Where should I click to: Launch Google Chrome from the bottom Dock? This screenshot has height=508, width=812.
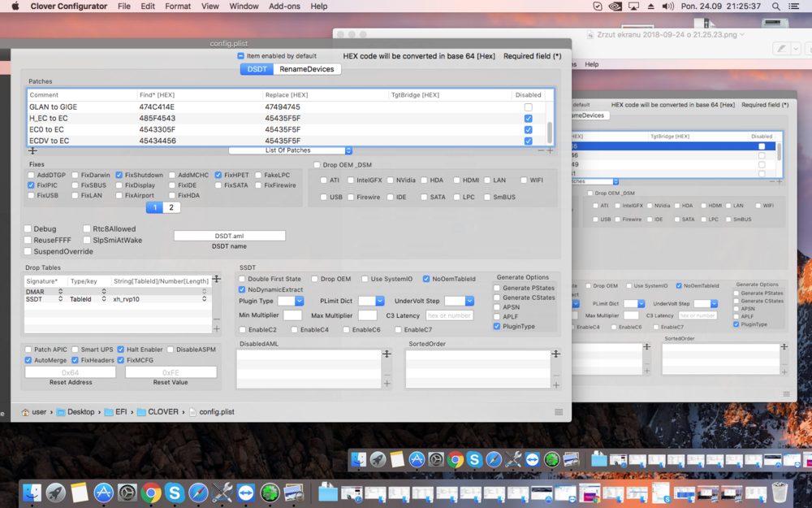(x=150, y=493)
